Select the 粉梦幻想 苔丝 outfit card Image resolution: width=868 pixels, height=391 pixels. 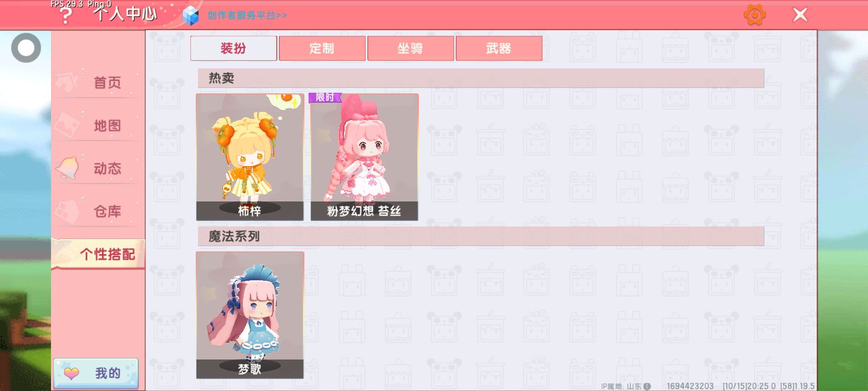(x=365, y=157)
